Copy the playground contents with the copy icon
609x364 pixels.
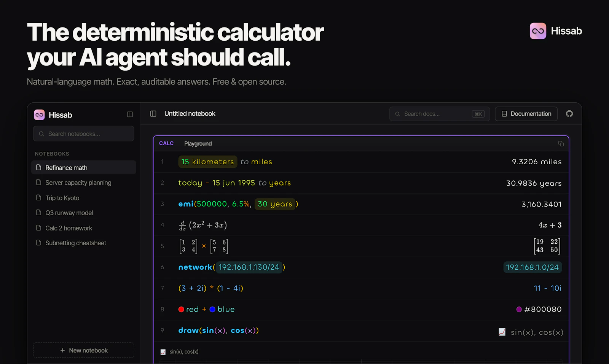click(x=561, y=143)
